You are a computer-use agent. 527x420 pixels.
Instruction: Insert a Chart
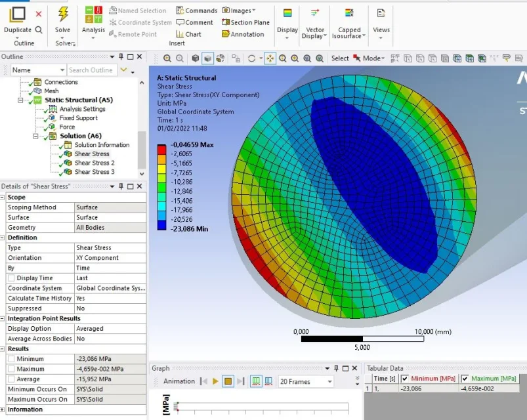pos(188,34)
